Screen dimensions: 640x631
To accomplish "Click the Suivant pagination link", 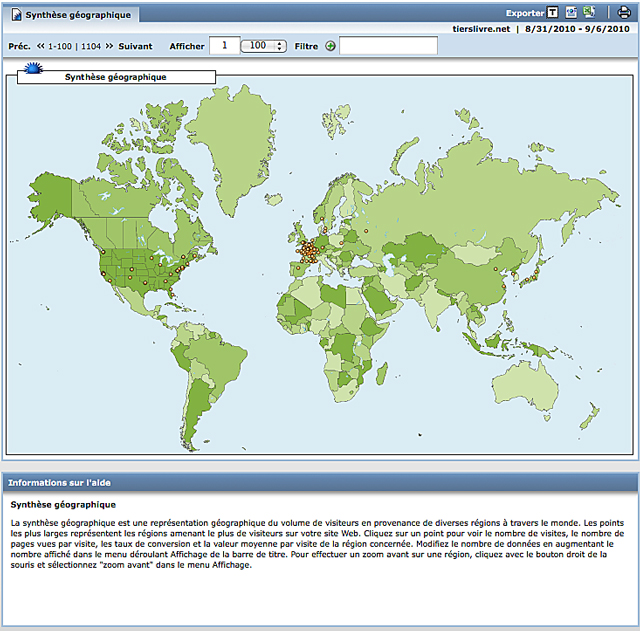I will coord(135,46).
